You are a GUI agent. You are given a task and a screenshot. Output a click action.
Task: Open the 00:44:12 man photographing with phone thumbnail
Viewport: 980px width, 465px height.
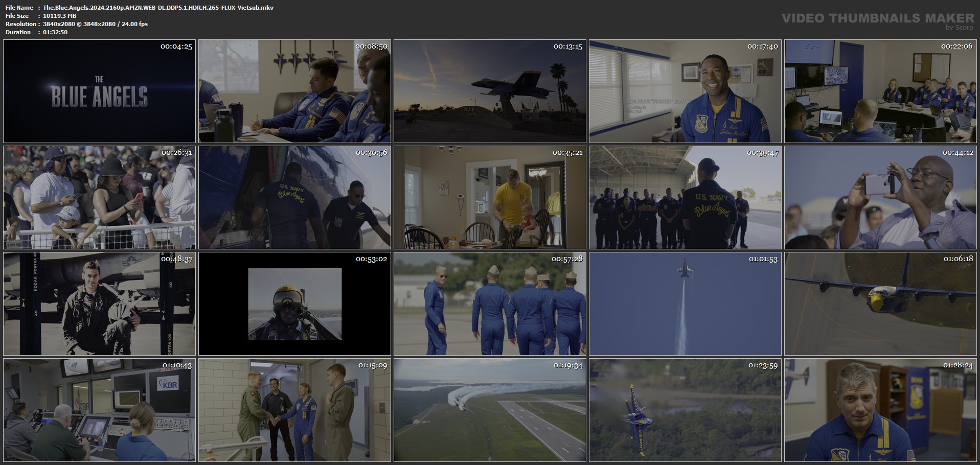[880, 198]
